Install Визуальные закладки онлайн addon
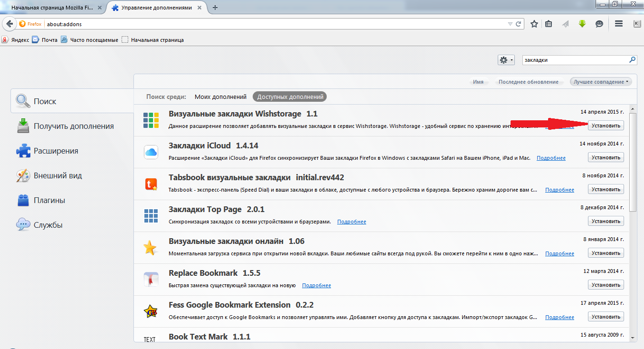The width and height of the screenshot is (644, 349). coord(606,253)
